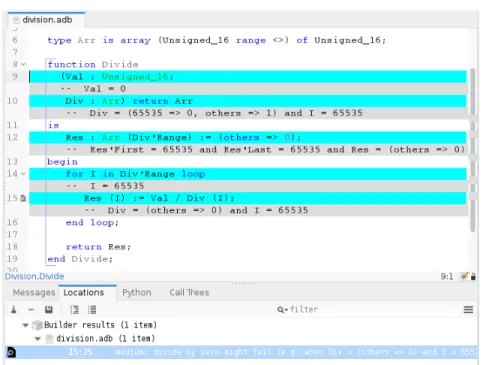Click the file icon on the division.adb tab
The width and height of the screenshot is (483, 365).
[16, 20]
